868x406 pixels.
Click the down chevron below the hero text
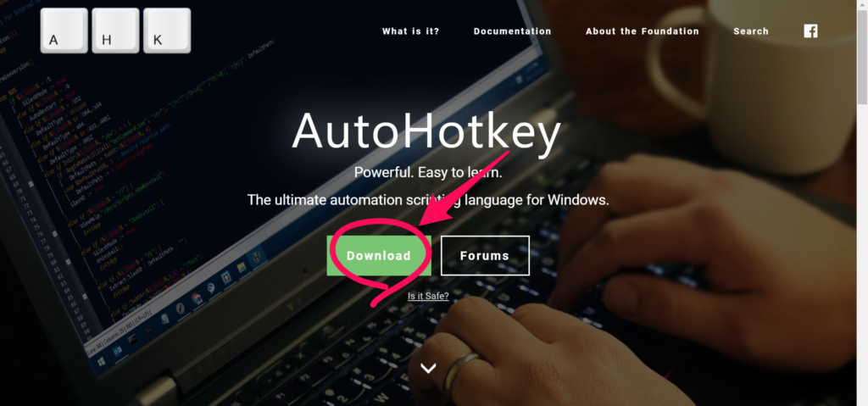(x=428, y=369)
